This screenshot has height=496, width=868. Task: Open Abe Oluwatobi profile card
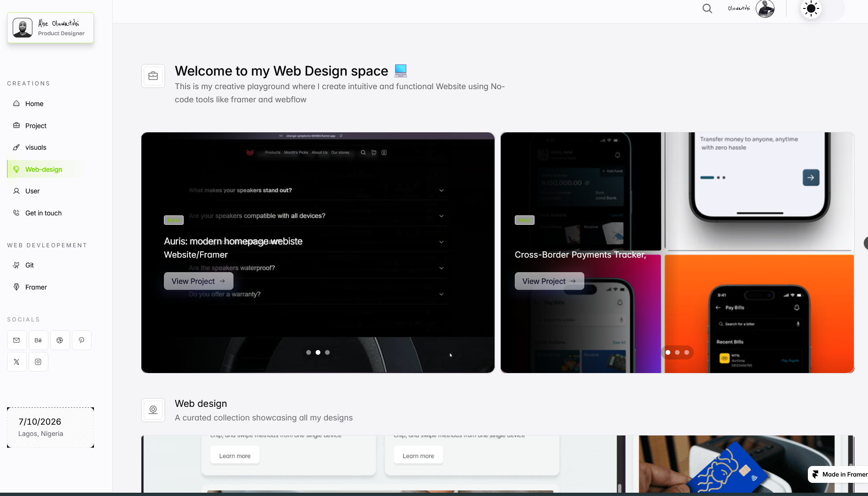(x=50, y=28)
